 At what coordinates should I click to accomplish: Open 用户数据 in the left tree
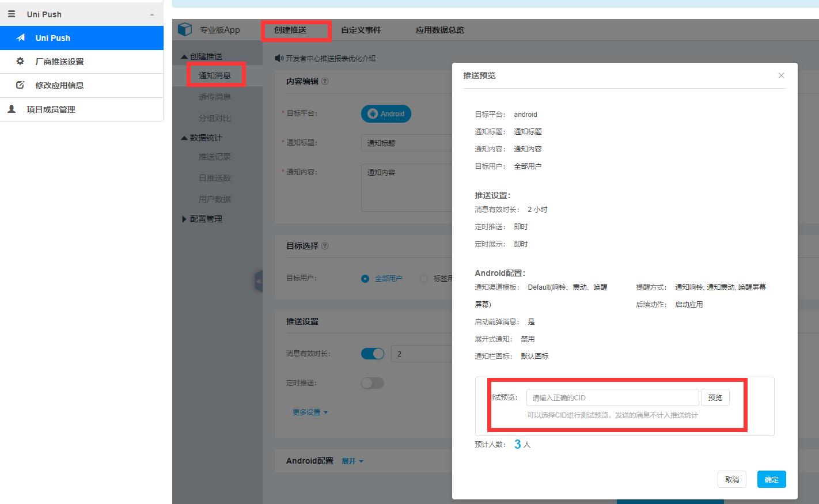(x=215, y=199)
